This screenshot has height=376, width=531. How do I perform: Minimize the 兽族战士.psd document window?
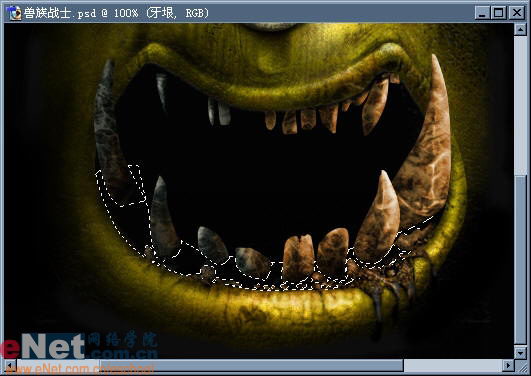[x=482, y=13]
